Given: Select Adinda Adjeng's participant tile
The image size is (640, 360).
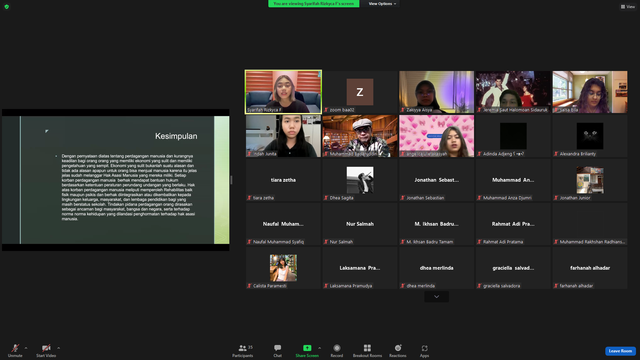Looking at the screenshot, I should [513, 136].
